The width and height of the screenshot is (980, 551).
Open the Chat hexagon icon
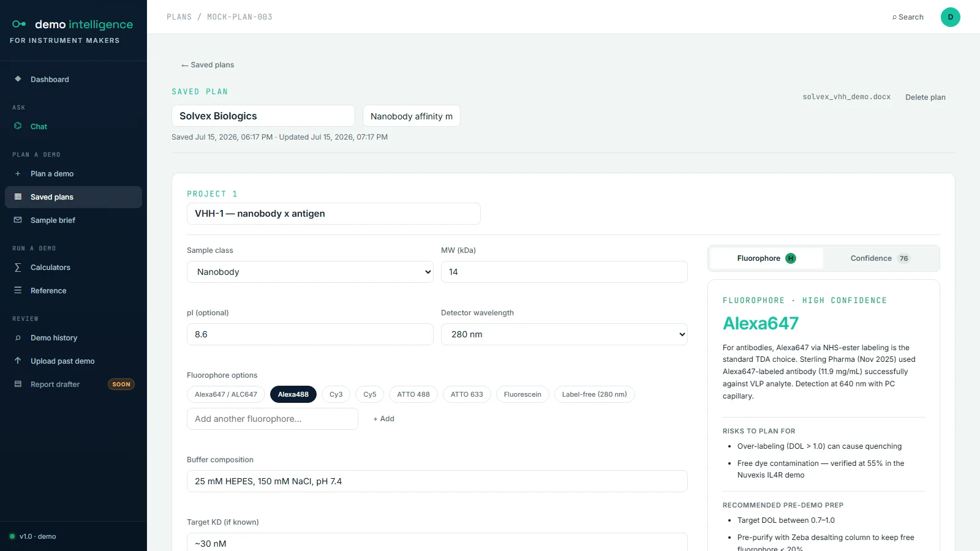[18, 126]
